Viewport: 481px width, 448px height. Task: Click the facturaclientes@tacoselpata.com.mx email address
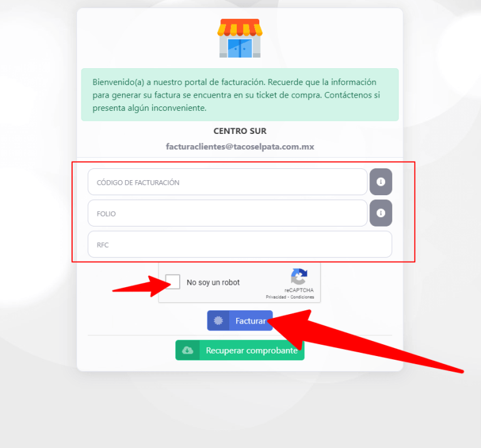240,147
